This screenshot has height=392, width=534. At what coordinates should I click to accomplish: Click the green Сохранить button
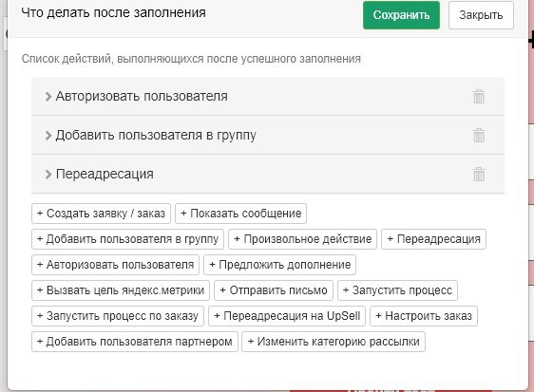[401, 15]
